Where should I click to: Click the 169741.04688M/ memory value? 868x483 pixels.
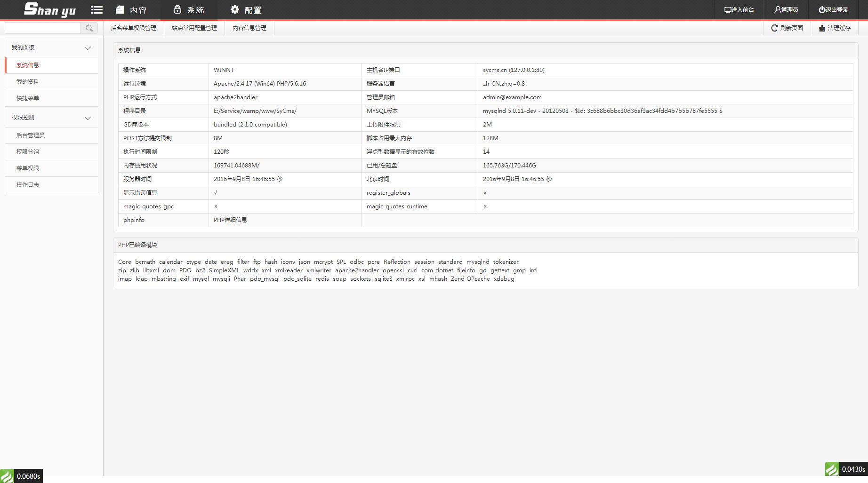[236, 166]
